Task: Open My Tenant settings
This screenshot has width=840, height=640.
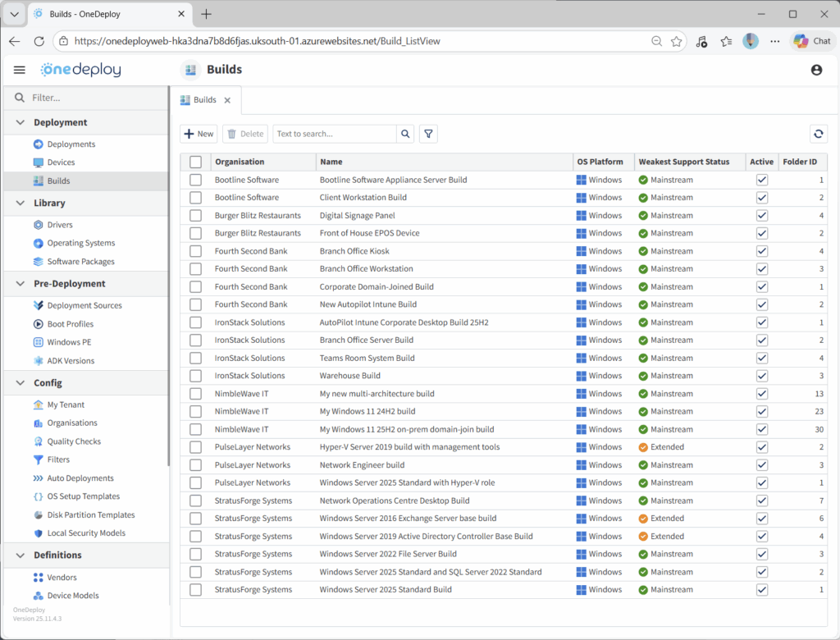Action: coord(66,405)
